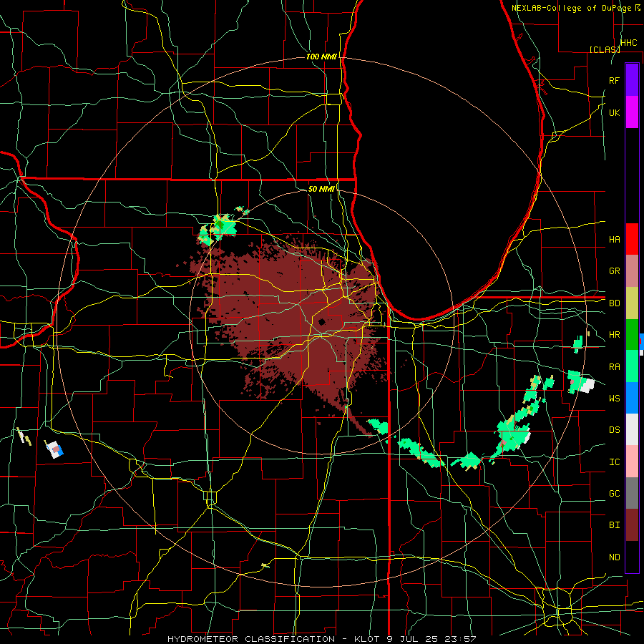Click the GC legend label

(x=615, y=494)
